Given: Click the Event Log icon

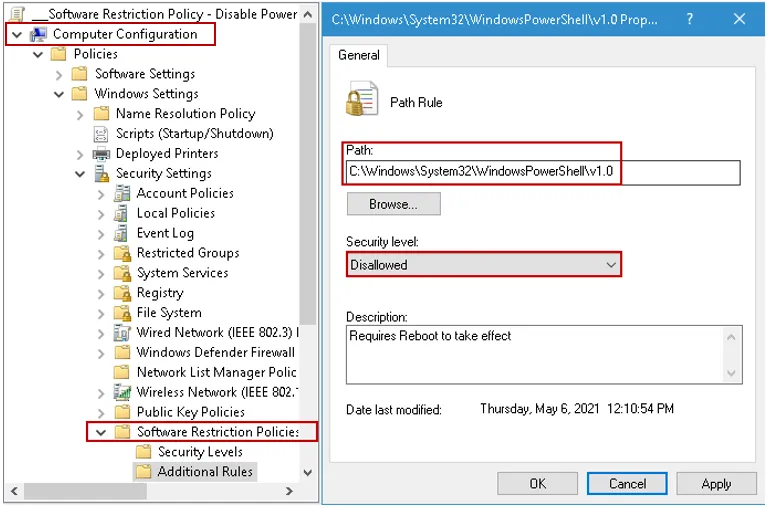Looking at the screenshot, I should [x=121, y=233].
